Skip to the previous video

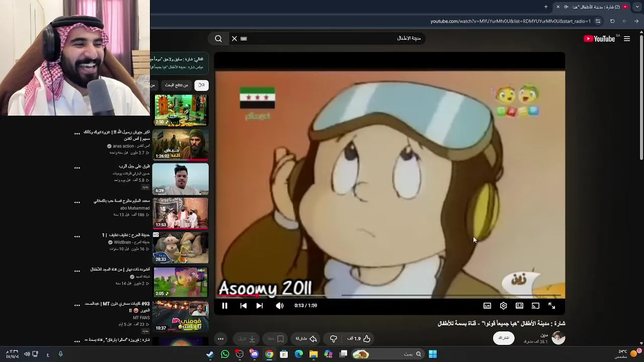coord(243,306)
